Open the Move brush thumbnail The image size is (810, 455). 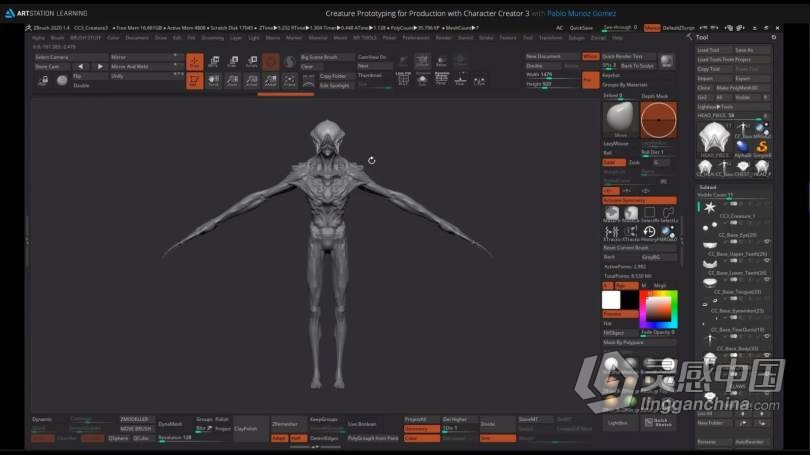tap(620, 120)
